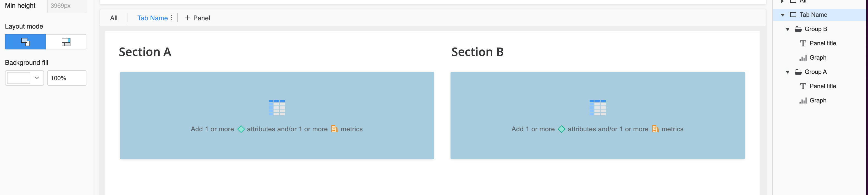Open the Tab Name options menu
Image resolution: width=868 pixels, height=195 pixels.
tap(171, 18)
